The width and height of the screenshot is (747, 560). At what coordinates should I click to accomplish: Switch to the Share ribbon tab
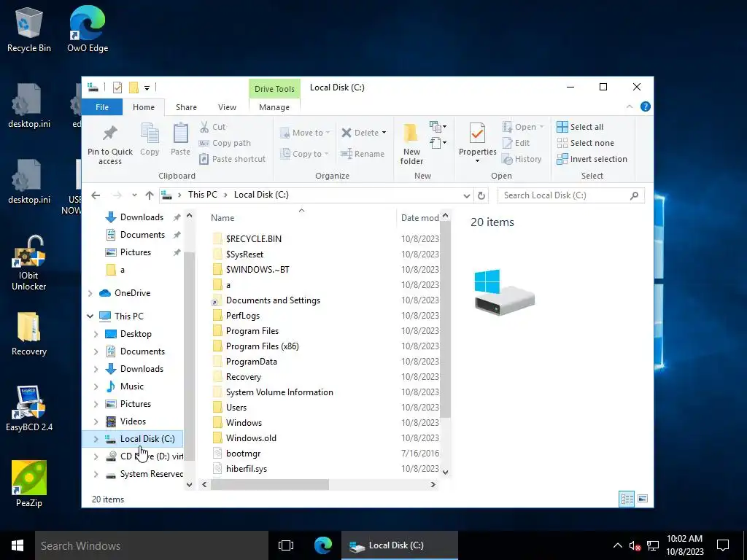[186, 107]
